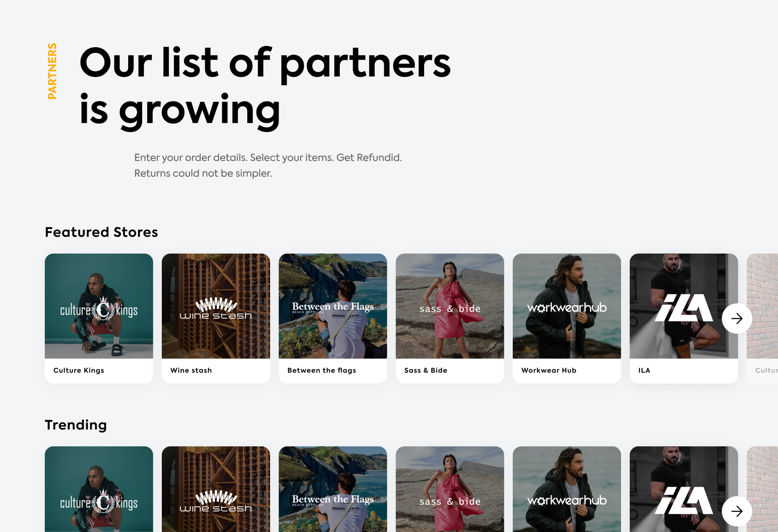This screenshot has height=532, width=778.
Task: Click the "Returns could not be simpler." text
Action: click(203, 173)
